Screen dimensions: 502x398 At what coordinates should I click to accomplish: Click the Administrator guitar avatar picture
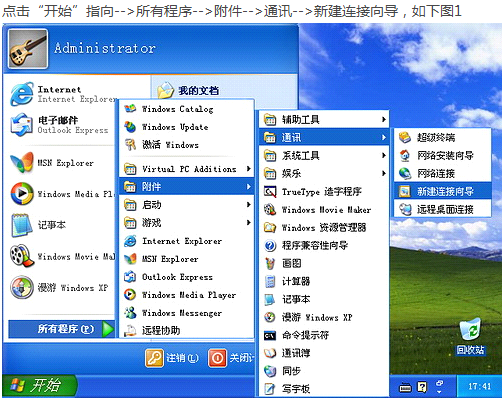(28, 49)
